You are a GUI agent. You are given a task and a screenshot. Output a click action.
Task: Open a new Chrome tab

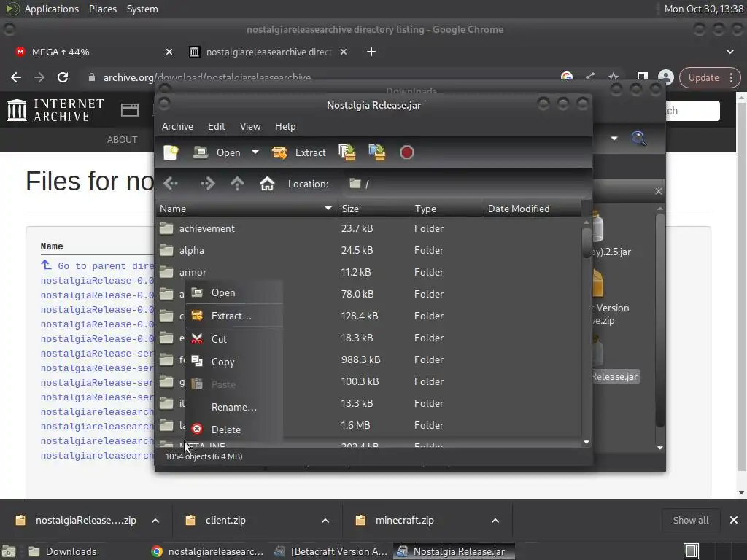[x=371, y=52]
